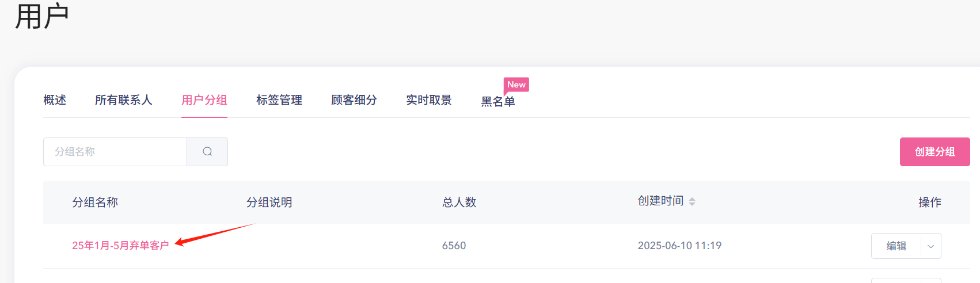Switch to the 概述 tab
Screen dimensions: 980x283
55,100
